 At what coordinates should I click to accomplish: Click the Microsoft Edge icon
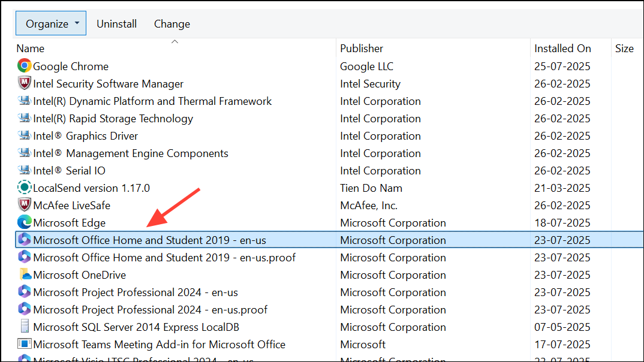(24, 222)
